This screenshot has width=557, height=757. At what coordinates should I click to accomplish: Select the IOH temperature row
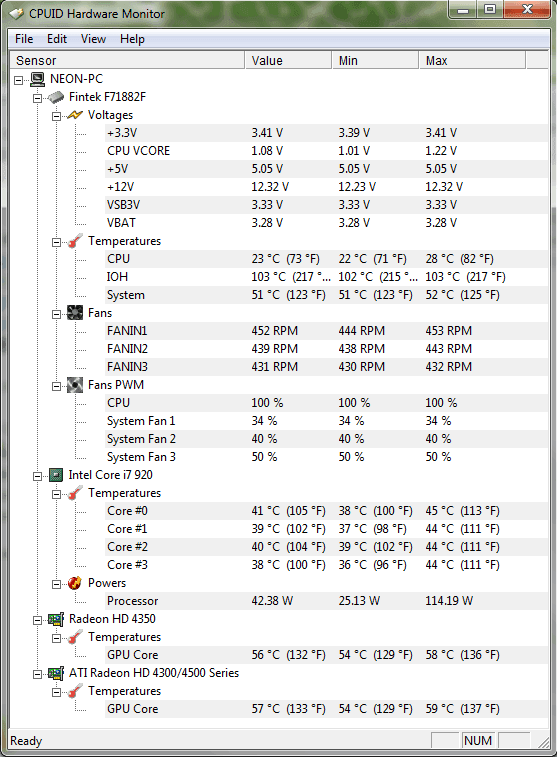pyautogui.click(x=327, y=277)
